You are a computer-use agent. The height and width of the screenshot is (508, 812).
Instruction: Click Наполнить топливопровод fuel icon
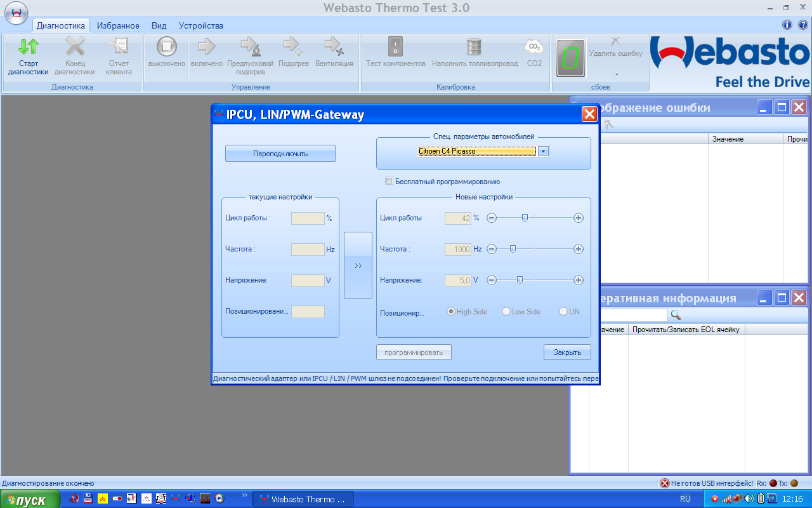pos(475,48)
